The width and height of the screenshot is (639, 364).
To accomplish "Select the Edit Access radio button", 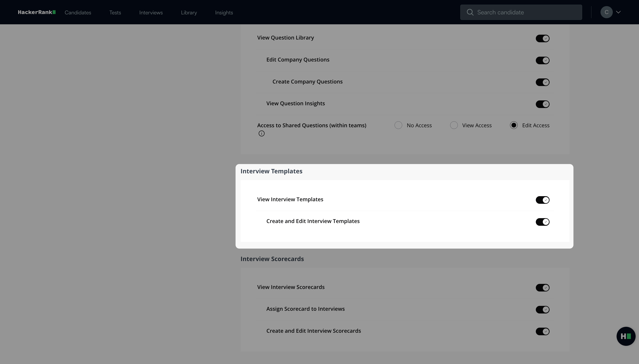I will (514, 125).
